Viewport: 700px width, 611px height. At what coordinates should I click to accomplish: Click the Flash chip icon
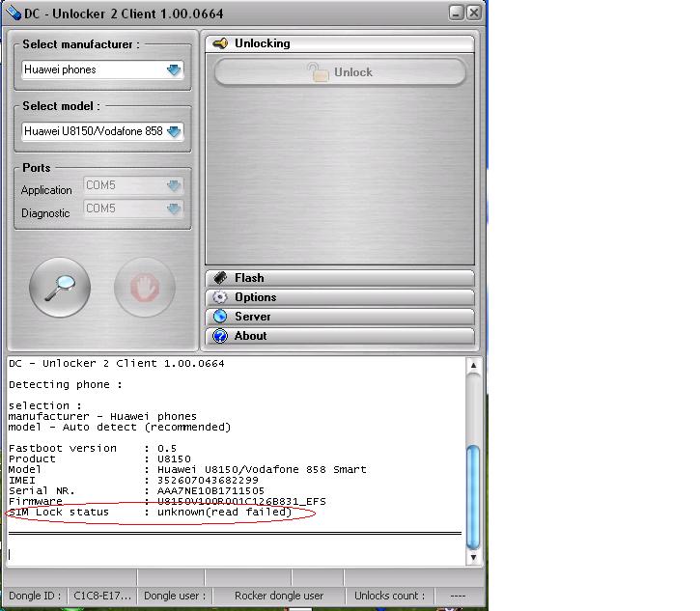coord(219,278)
